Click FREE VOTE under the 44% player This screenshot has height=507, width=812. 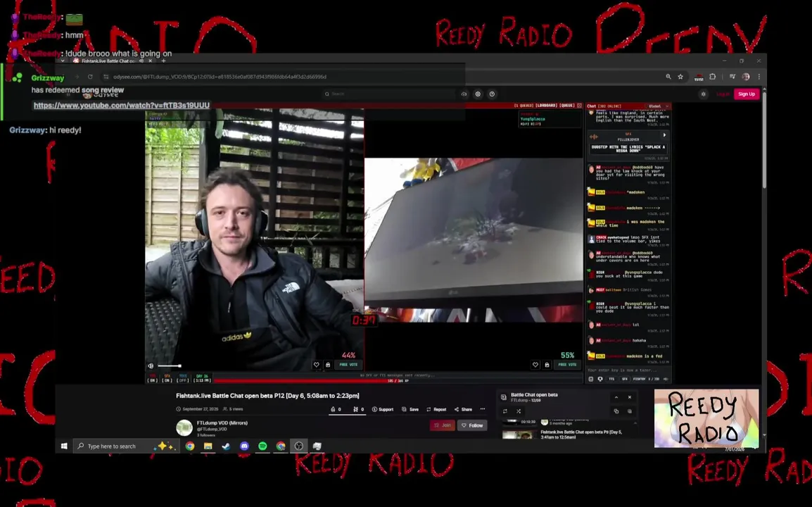[348, 365]
